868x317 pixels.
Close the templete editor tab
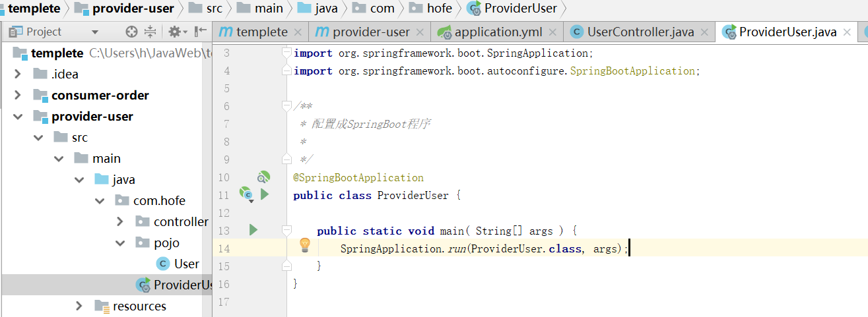click(298, 32)
